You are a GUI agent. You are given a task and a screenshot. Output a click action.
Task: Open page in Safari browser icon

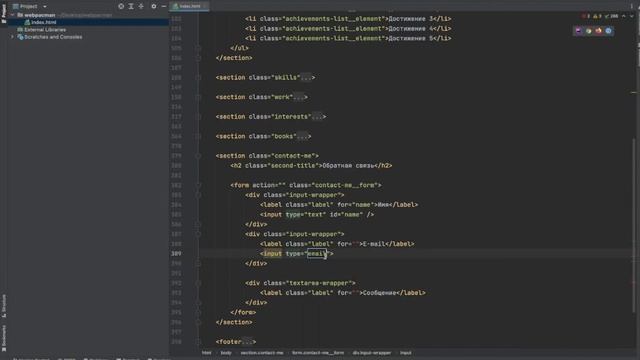click(x=608, y=31)
